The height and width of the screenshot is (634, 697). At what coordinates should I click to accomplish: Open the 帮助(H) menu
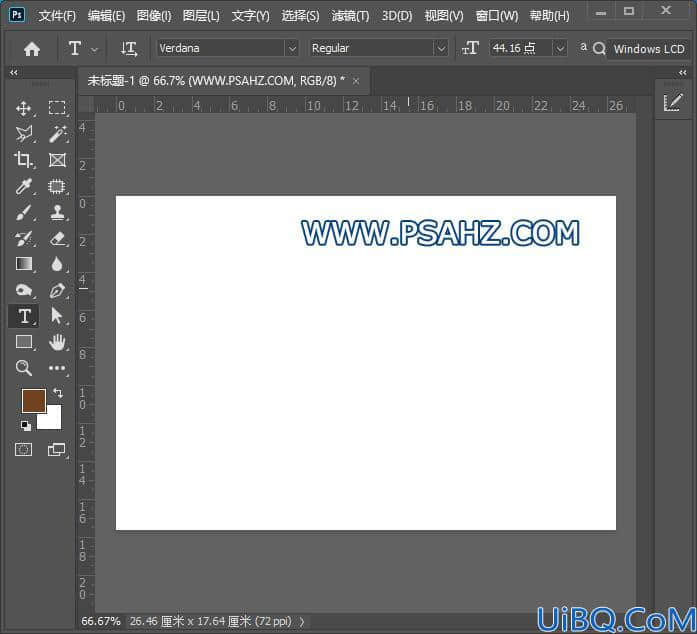coord(549,16)
